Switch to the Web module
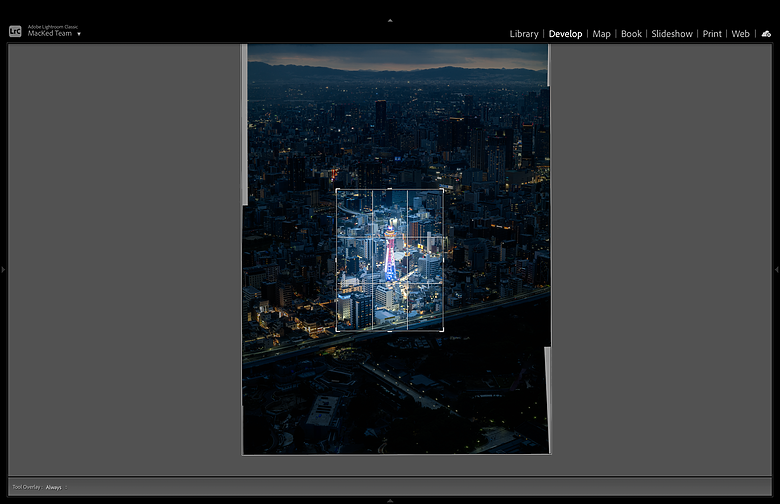Image resolution: width=780 pixels, height=504 pixels. pos(740,34)
